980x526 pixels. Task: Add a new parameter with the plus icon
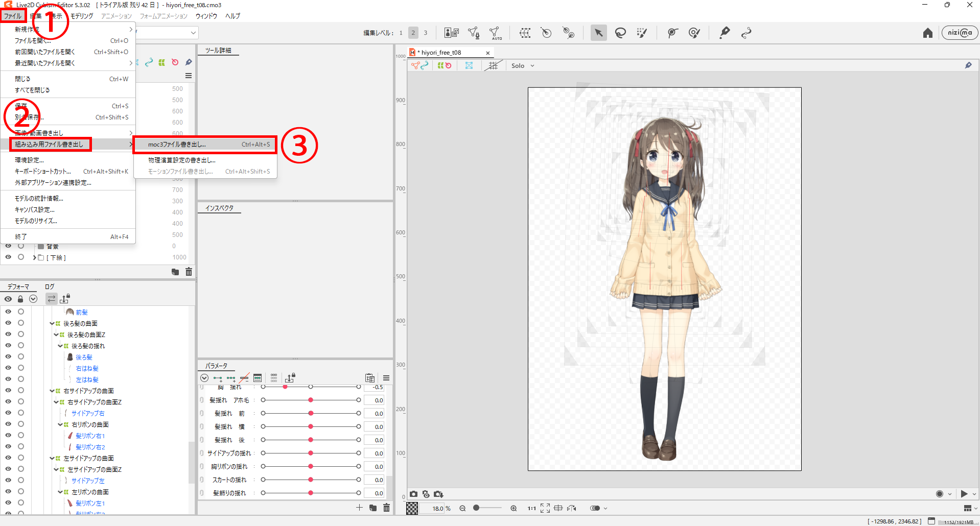click(x=359, y=507)
